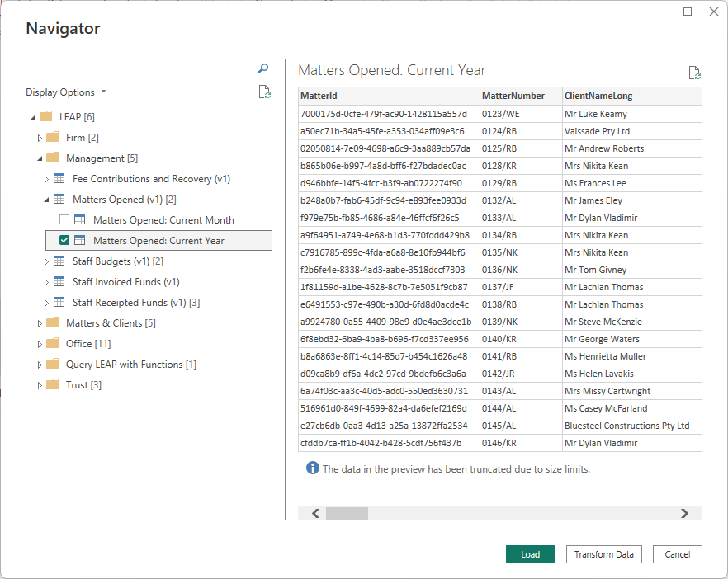The height and width of the screenshot is (579, 728).
Task: Uncheck Matters Opened: Current Year
Action: pyautogui.click(x=64, y=240)
